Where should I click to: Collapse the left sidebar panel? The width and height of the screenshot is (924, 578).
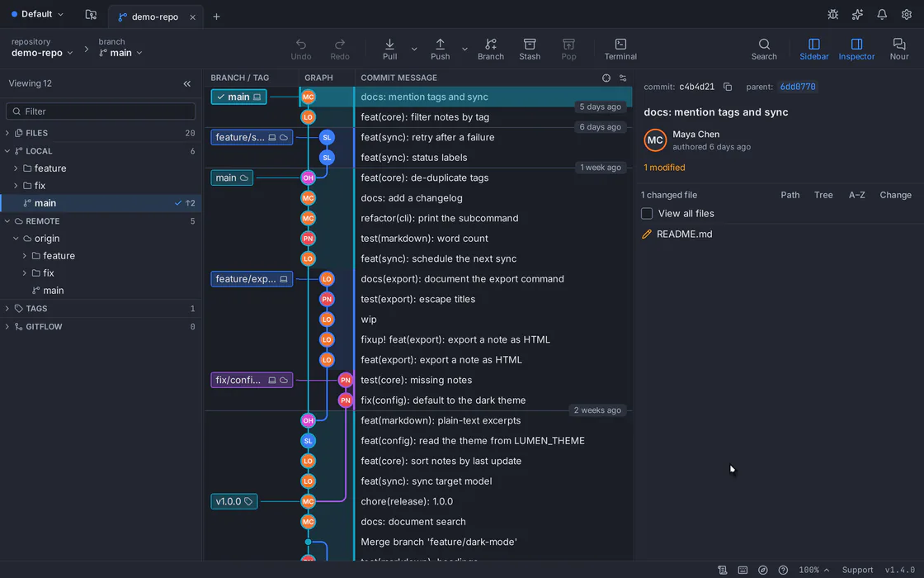click(186, 83)
